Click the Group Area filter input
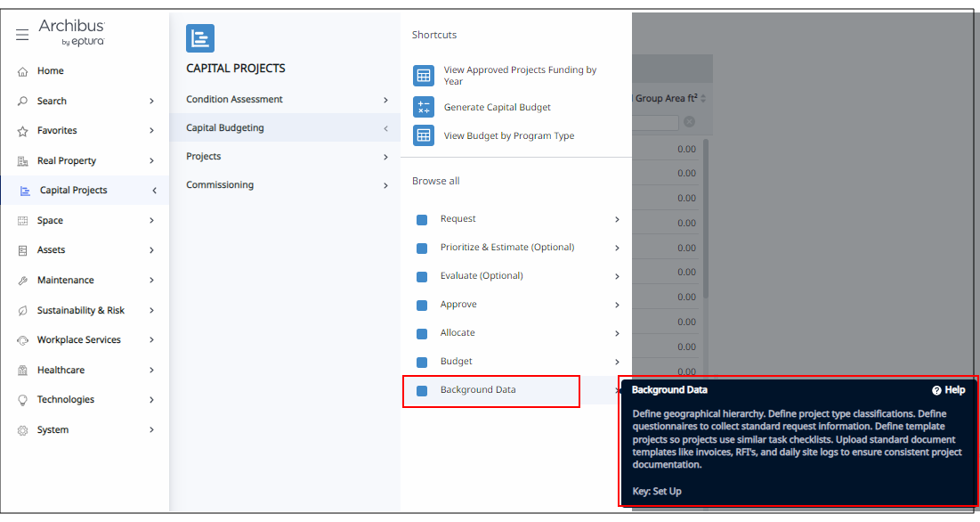The width and height of the screenshot is (980, 522). click(655, 123)
